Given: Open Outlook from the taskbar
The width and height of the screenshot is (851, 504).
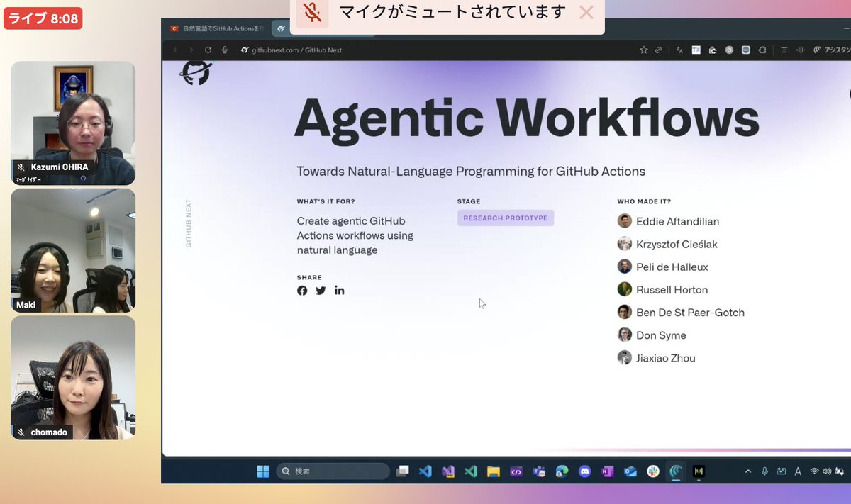Looking at the screenshot, I should [630, 471].
